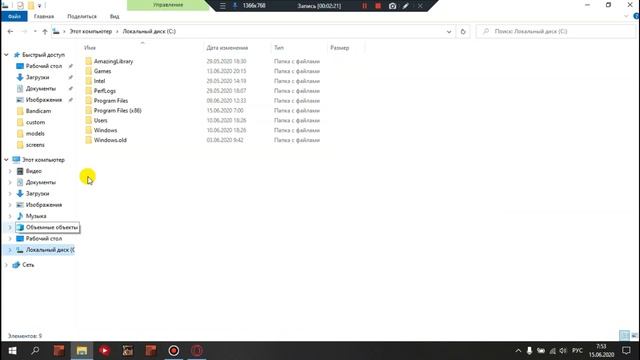Image resolution: width=640 pixels, height=360 pixels.
Task: Open the Windows Start menu
Action: pos(12,351)
